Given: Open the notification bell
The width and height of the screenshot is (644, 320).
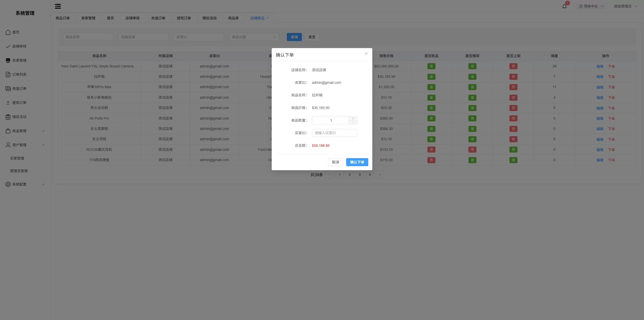Looking at the screenshot, I should 564,6.
